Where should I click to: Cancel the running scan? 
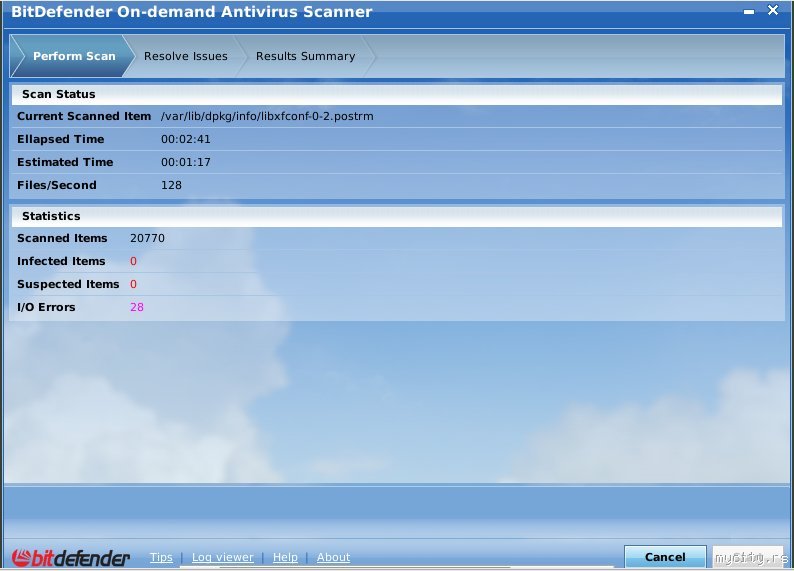click(665, 557)
